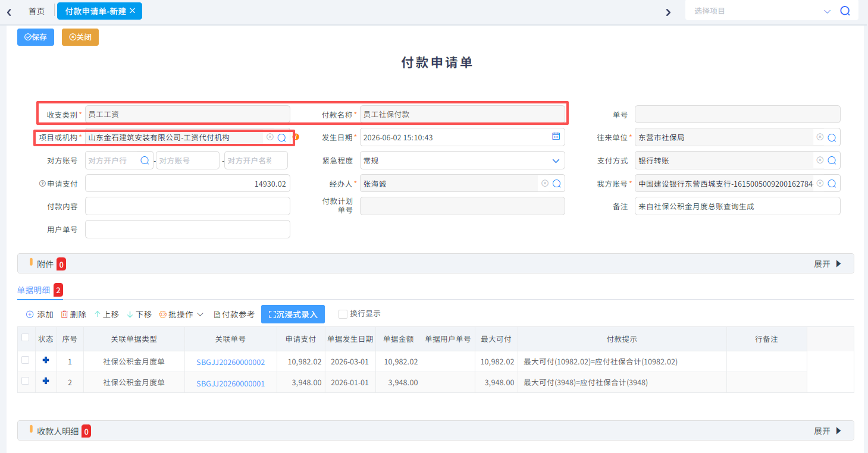Click the 关联单据类型 column header
The width and height of the screenshot is (868, 453).
[134, 339]
